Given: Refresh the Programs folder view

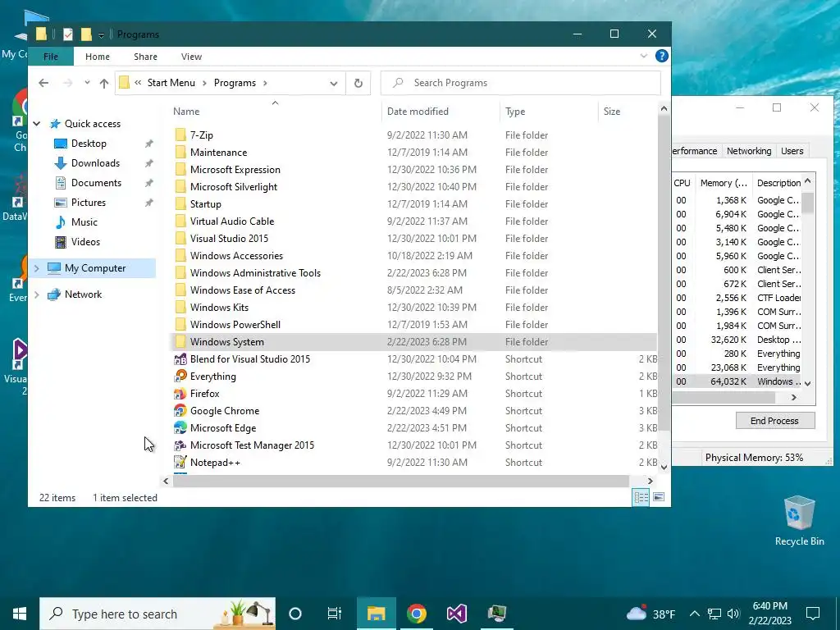Looking at the screenshot, I should [x=358, y=83].
